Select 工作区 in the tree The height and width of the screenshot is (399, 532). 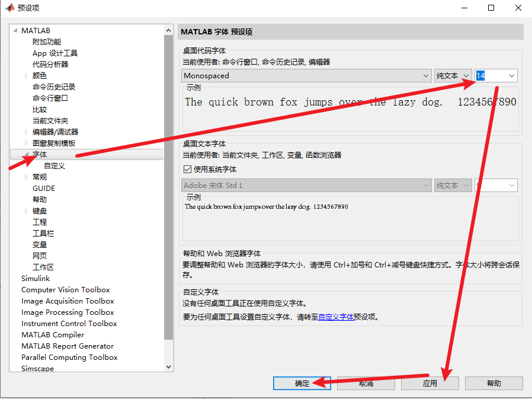pyautogui.click(x=43, y=267)
